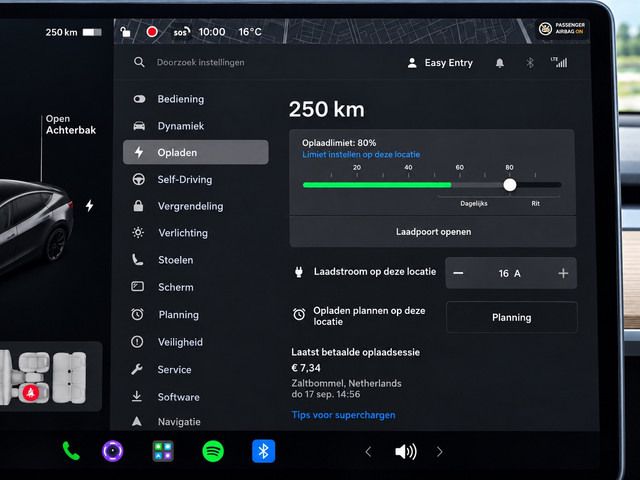Tap the Oplaadlimiet: 80% label
Screen dimensions: 640x480
point(339,143)
